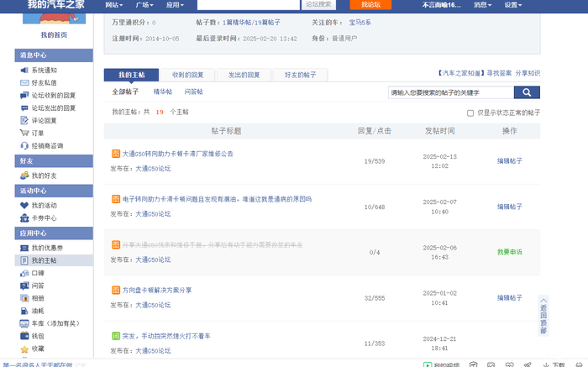Screen dimensions: 588x367
Task: Go to 订单 orders page
Action: 38,133
